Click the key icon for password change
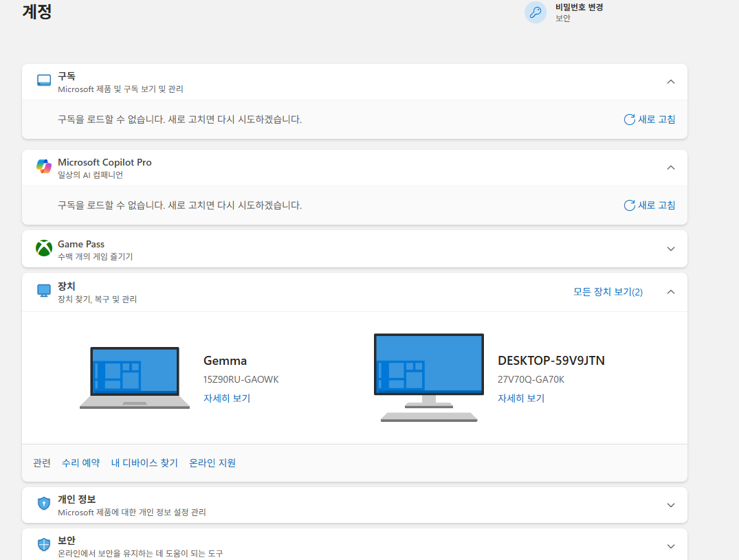The width and height of the screenshot is (739, 560). [536, 12]
